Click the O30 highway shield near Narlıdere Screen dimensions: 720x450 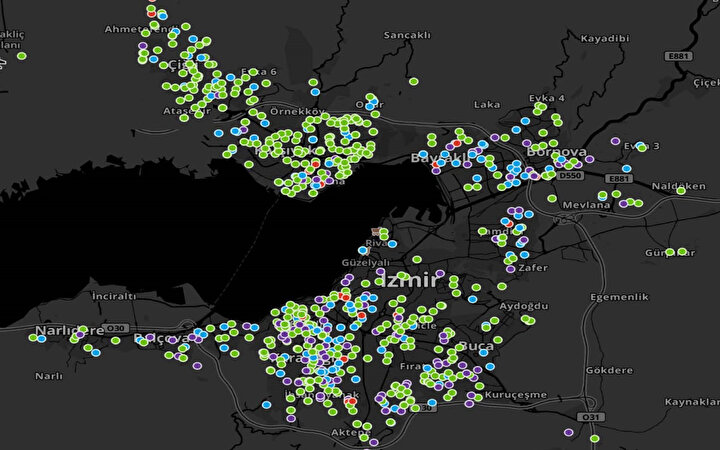tap(117, 328)
